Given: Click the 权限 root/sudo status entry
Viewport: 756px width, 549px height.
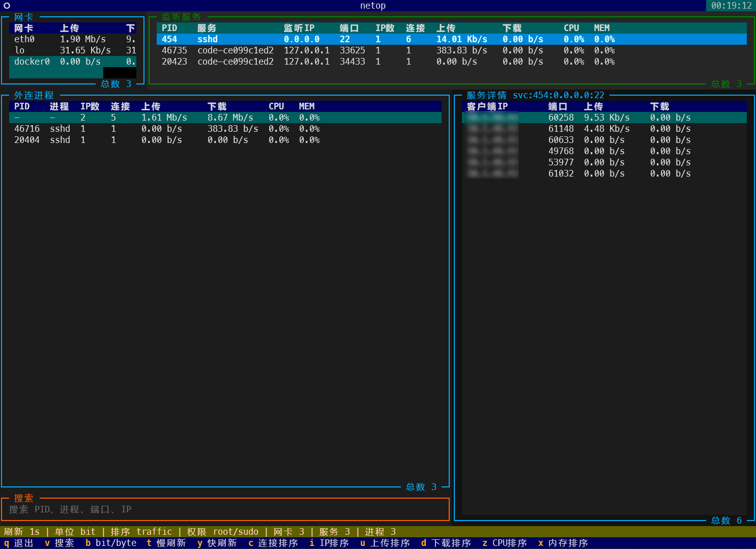Looking at the screenshot, I should pos(223,532).
